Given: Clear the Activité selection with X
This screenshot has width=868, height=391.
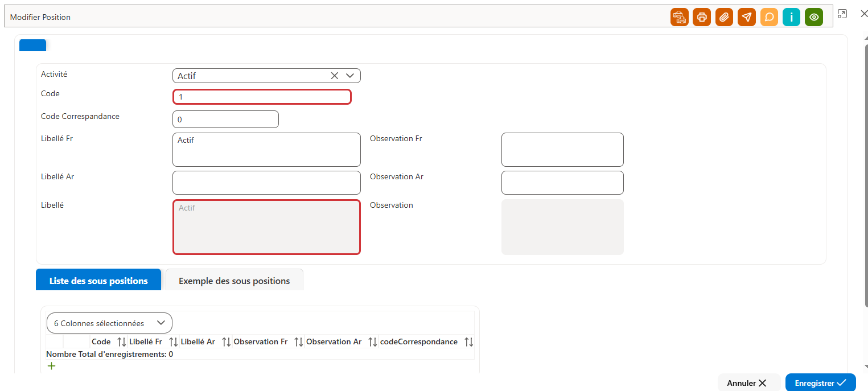Looking at the screenshot, I should (x=335, y=76).
